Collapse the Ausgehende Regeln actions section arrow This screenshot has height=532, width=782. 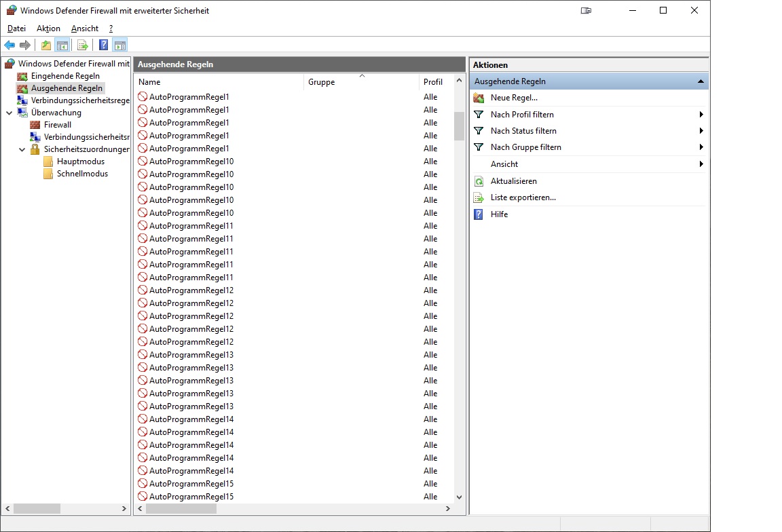(x=701, y=81)
